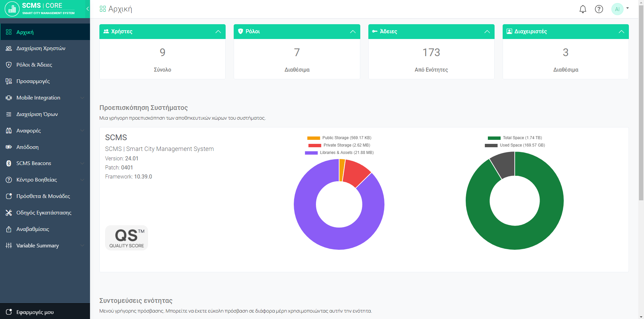644x319 pixels.
Task: Click the users icon for Διαχείριση Χρηστών
Action: point(9,48)
